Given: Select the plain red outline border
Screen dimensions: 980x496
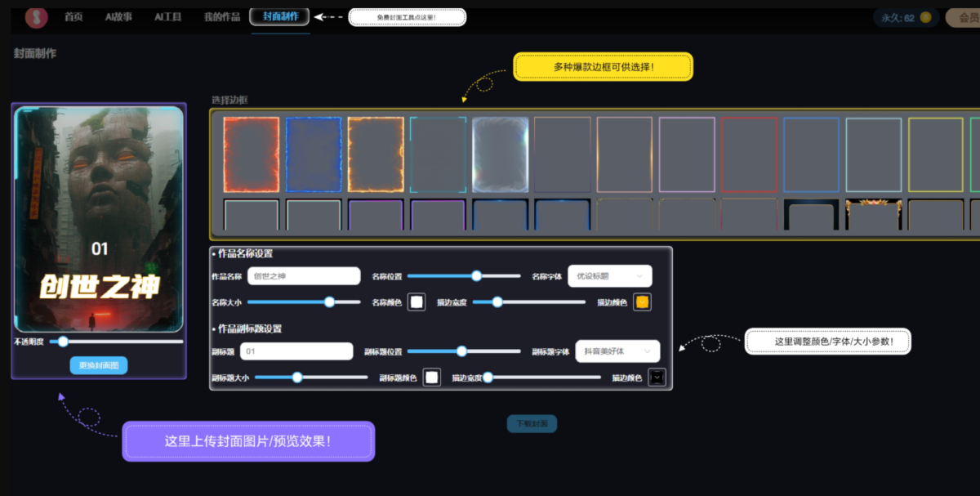Looking at the screenshot, I should coord(749,154).
